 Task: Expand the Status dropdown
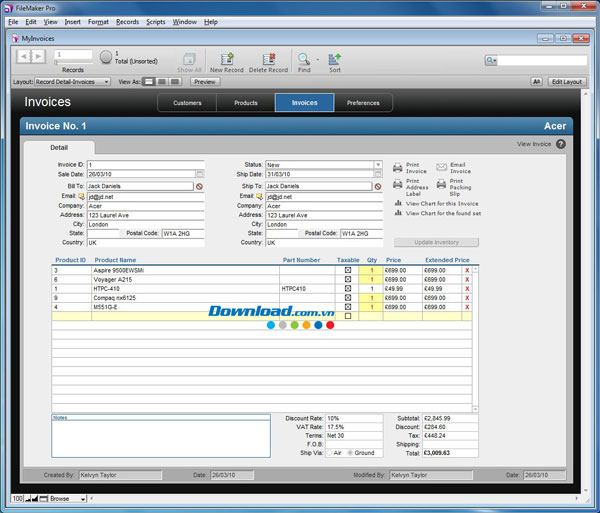(378, 165)
